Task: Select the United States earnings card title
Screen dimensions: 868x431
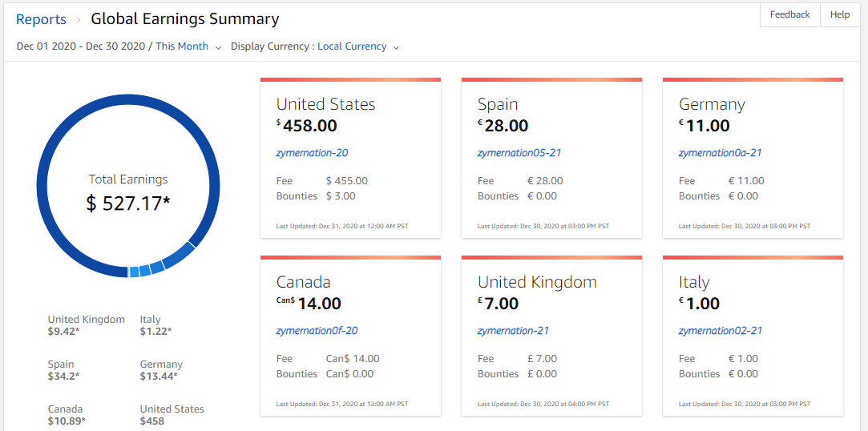Action: pyautogui.click(x=325, y=104)
